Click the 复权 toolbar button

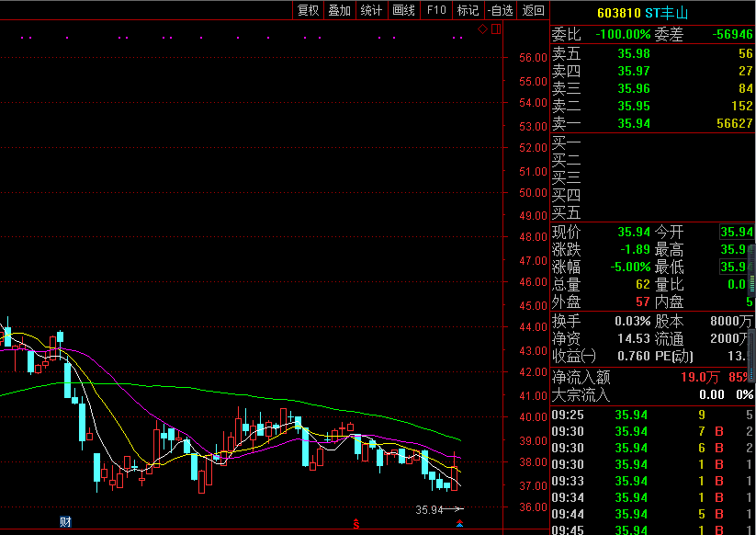tap(308, 10)
